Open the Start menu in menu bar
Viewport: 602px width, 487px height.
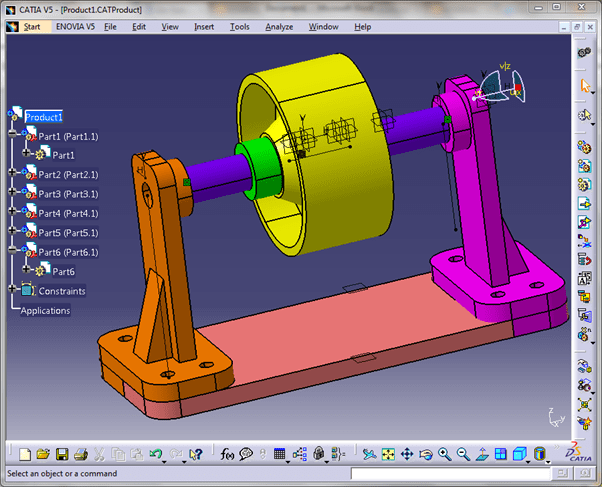click(x=32, y=27)
